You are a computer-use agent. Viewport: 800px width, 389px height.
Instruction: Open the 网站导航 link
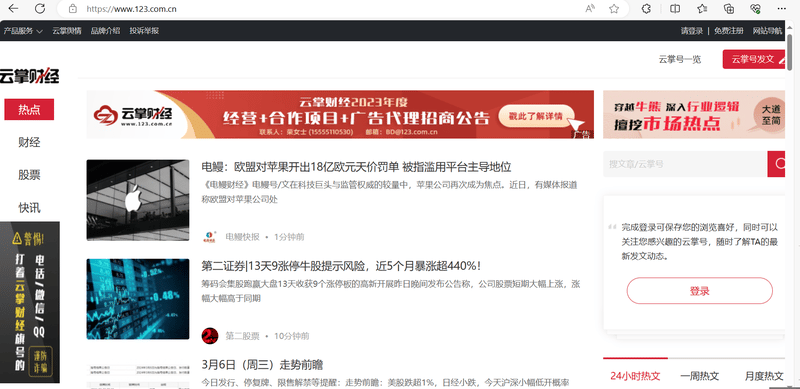pyautogui.click(x=767, y=31)
